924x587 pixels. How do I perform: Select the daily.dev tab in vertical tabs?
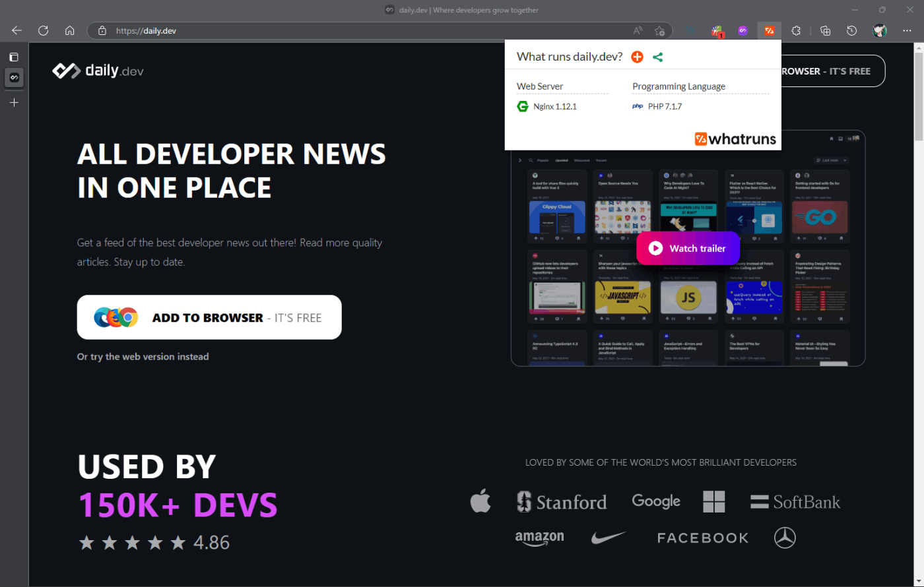14,78
